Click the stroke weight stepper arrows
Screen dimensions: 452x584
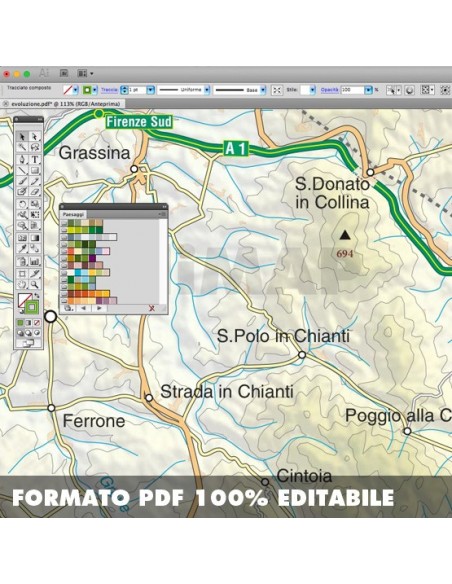124,90
